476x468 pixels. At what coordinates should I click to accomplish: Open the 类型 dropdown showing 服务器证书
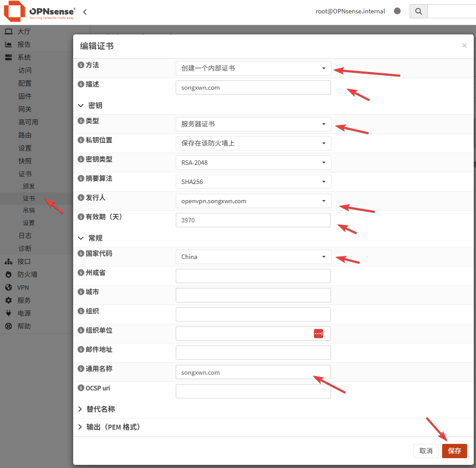click(x=253, y=124)
